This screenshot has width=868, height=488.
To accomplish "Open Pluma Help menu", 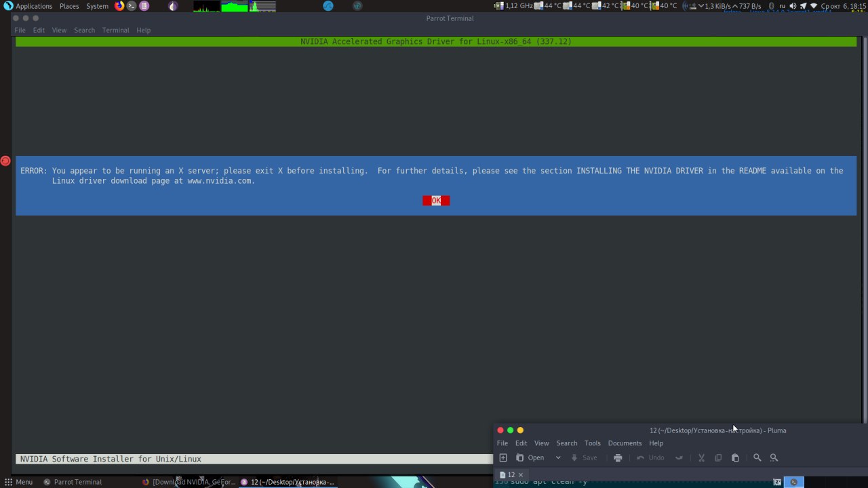I will click(656, 443).
